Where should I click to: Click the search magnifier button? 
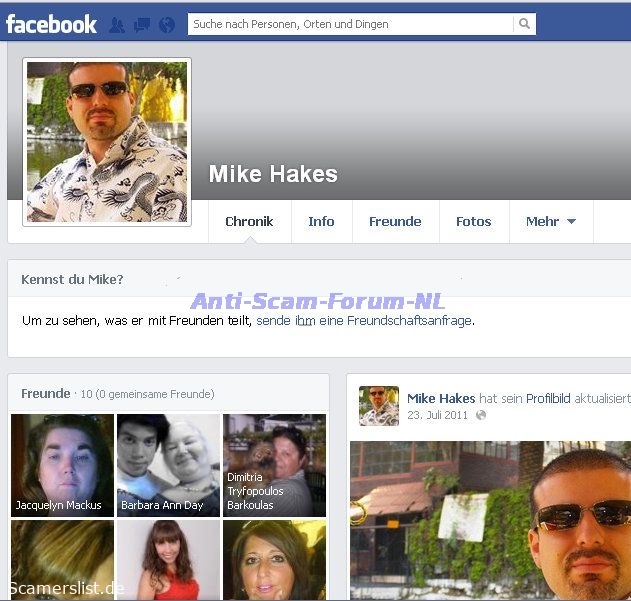(524, 24)
